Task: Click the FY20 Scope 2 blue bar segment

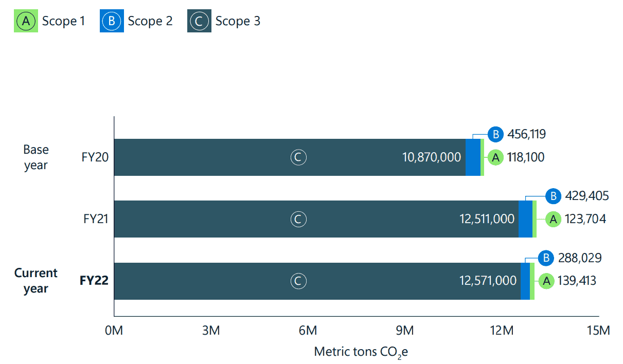Action: tap(473, 157)
